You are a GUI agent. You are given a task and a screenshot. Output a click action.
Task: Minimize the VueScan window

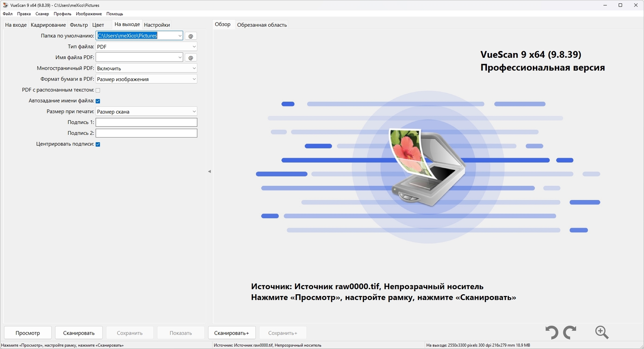tap(605, 5)
